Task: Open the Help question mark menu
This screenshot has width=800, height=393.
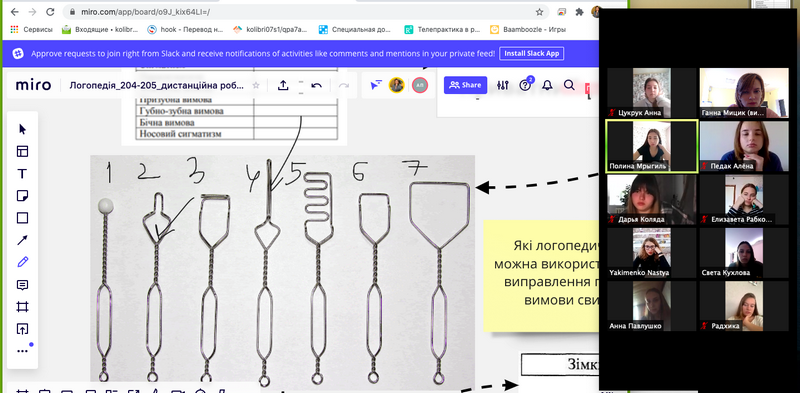Action: click(525, 85)
